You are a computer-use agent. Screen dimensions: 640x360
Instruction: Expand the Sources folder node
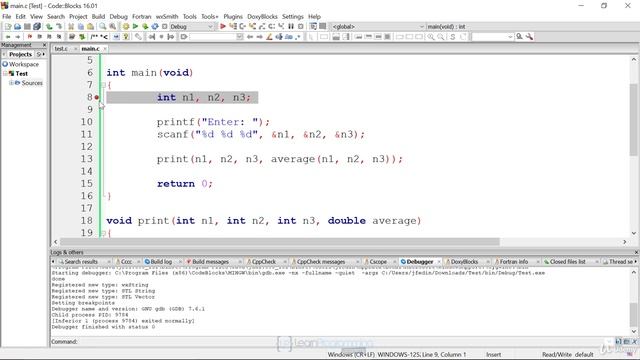[11, 83]
